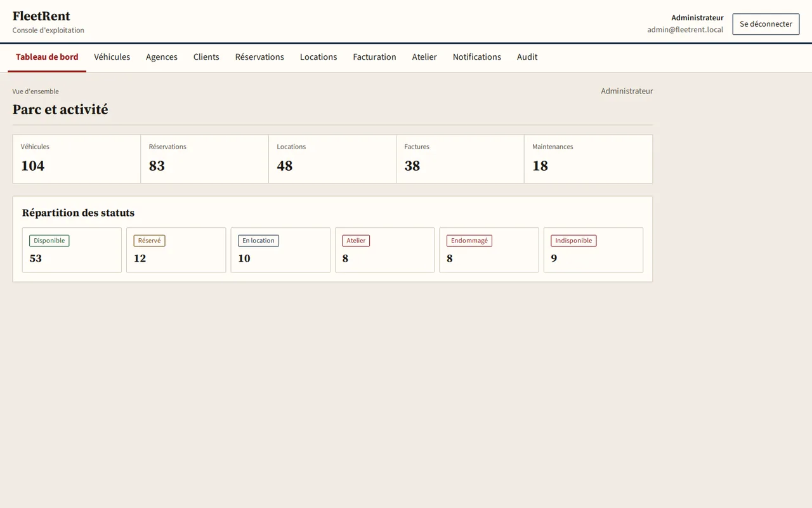Screen dimensions: 812x508
Task: Open the Facturation tab
Action: pyautogui.click(x=374, y=57)
